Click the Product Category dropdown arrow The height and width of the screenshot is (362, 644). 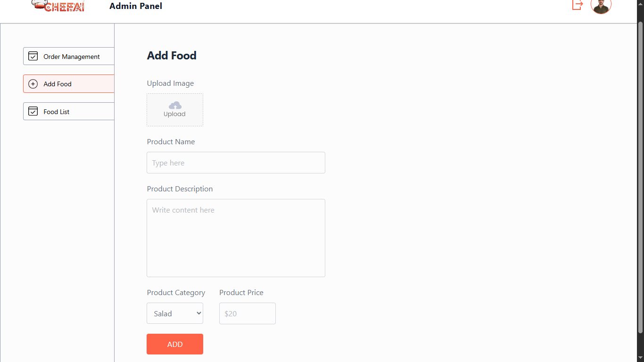tap(198, 313)
